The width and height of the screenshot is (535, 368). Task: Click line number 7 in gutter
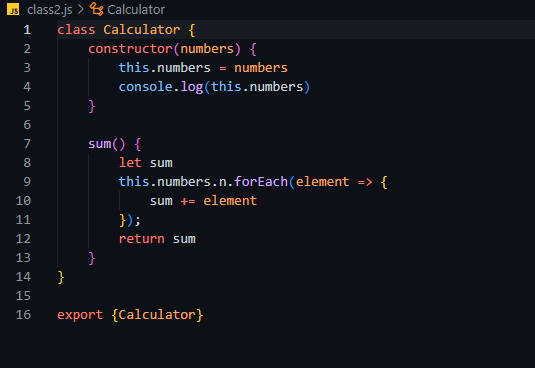27,144
